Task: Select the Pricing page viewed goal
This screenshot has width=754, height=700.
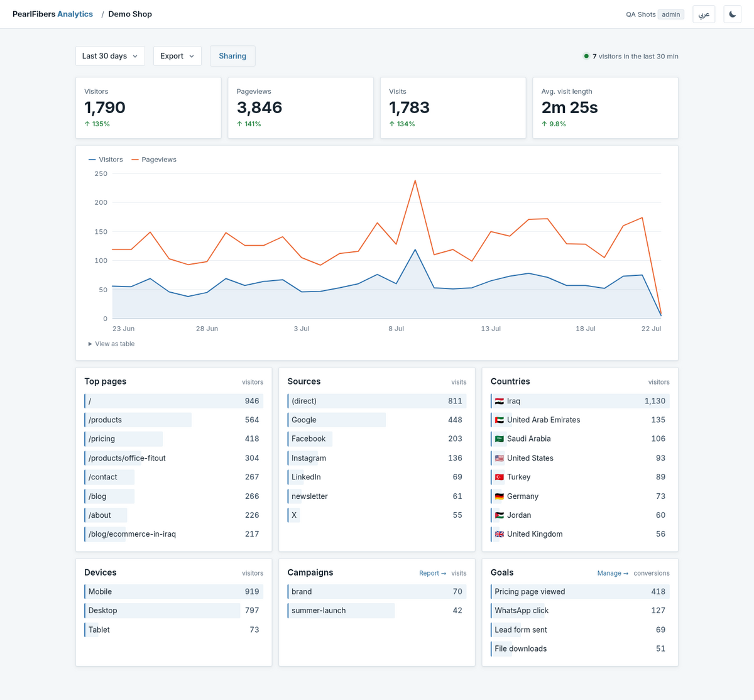Action: click(x=580, y=591)
